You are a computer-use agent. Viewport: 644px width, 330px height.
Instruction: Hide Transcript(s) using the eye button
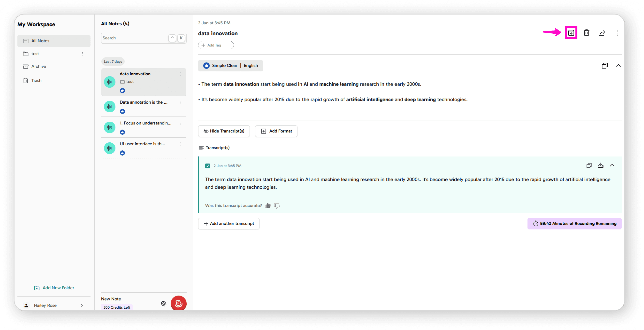tap(224, 131)
